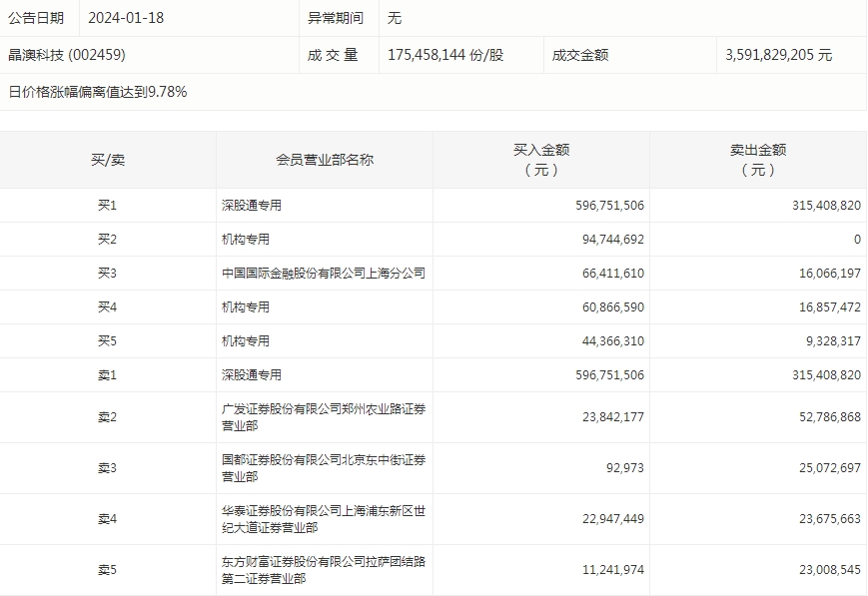Click trading volume 175,458,144 份/股

(x=445, y=55)
